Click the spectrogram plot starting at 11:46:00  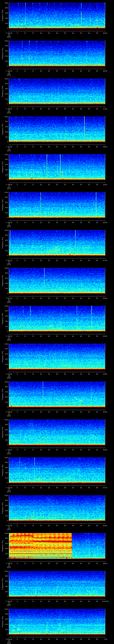tap(57, 91)
